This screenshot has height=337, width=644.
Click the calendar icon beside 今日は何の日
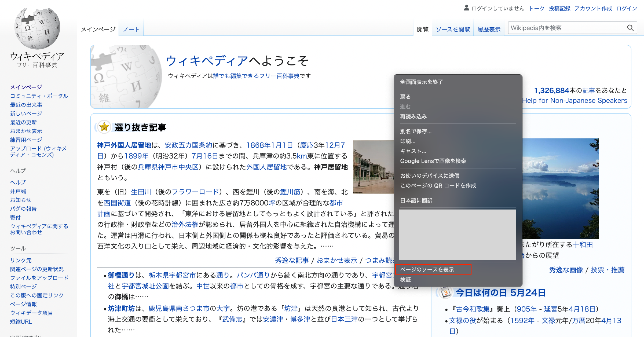[x=445, y=292]
